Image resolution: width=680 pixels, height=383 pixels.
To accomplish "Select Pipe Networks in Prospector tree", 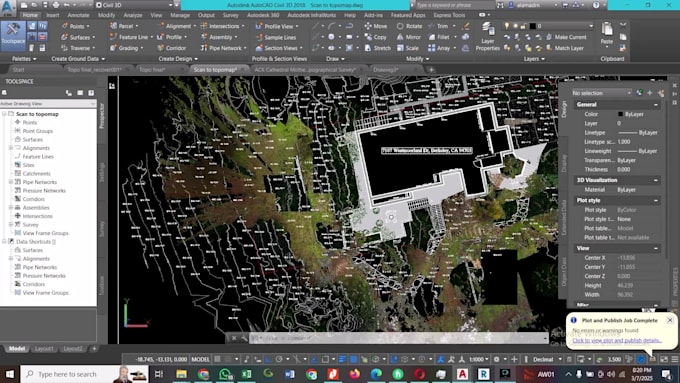I will (39, 182).
